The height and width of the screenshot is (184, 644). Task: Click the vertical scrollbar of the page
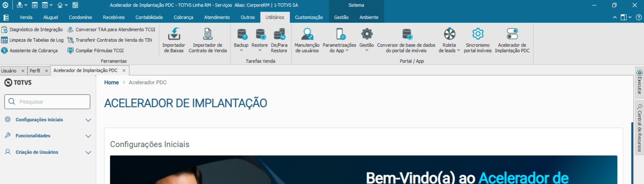tap(632, 153)
